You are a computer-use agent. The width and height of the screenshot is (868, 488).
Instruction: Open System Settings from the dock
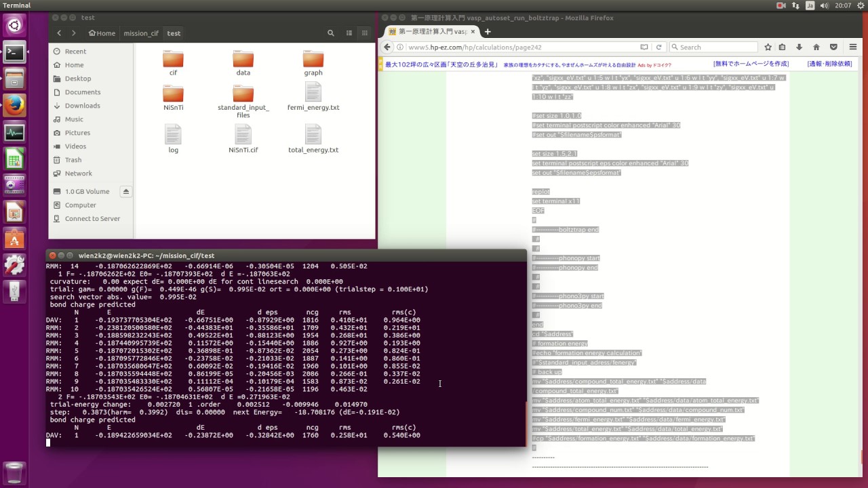14,265
